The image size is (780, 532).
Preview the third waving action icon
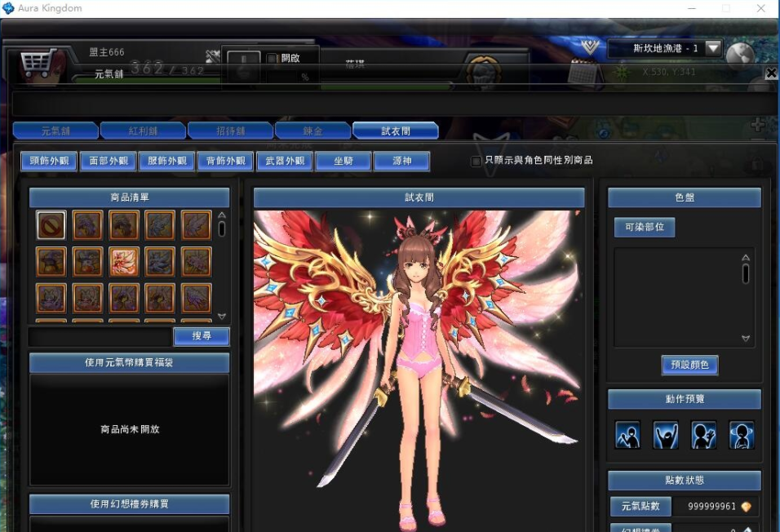703,435
